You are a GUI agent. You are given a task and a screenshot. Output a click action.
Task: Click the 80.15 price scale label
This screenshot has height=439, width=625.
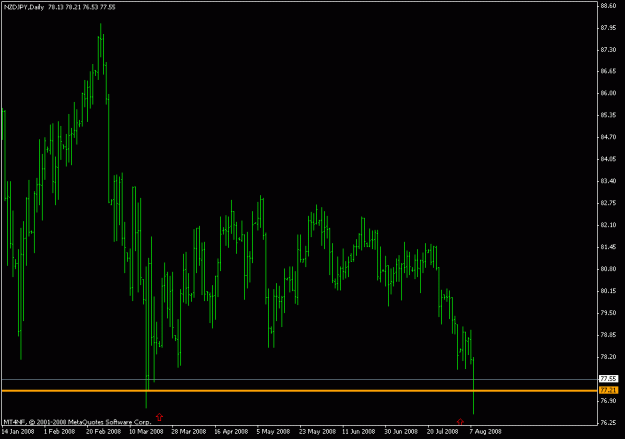608,291
